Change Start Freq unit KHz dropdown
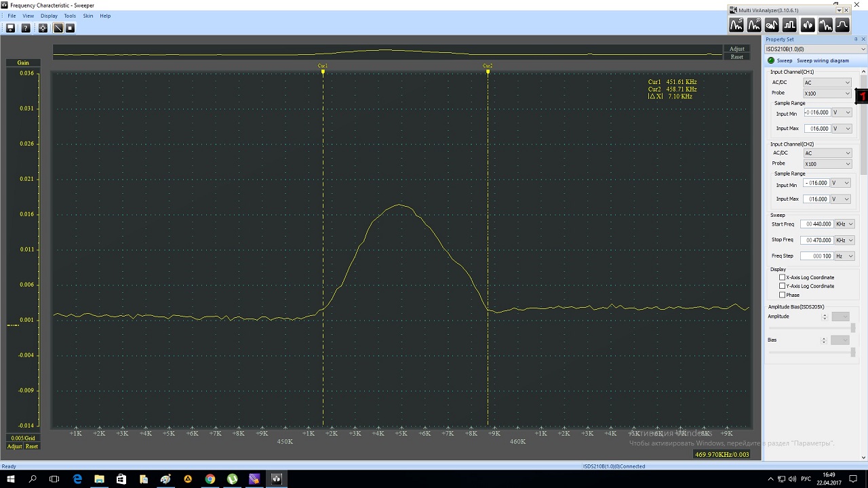 844,224
